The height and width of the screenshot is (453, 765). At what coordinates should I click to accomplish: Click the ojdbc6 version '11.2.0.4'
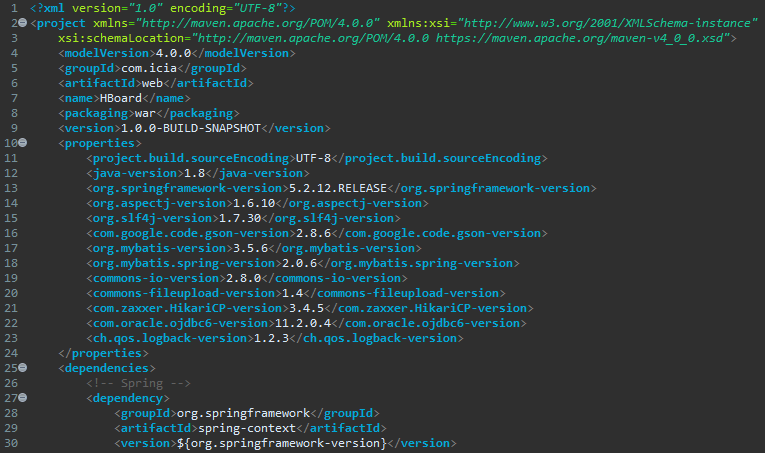303,323
